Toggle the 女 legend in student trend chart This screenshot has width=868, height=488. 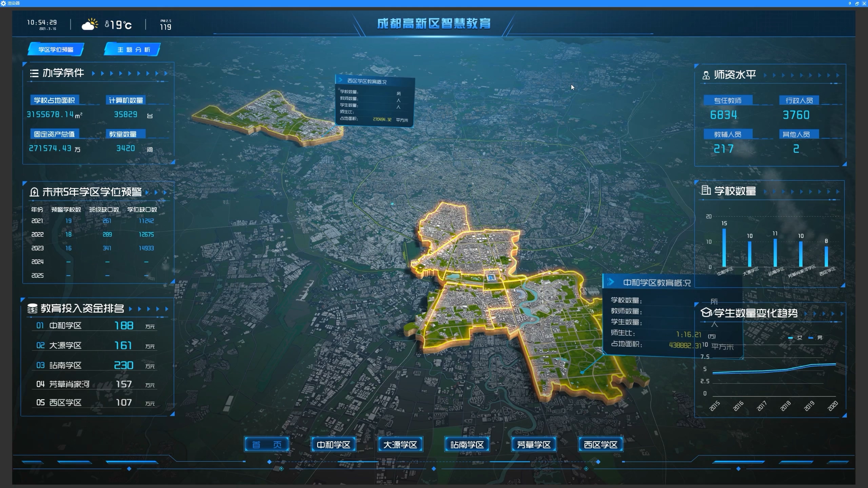795,338
